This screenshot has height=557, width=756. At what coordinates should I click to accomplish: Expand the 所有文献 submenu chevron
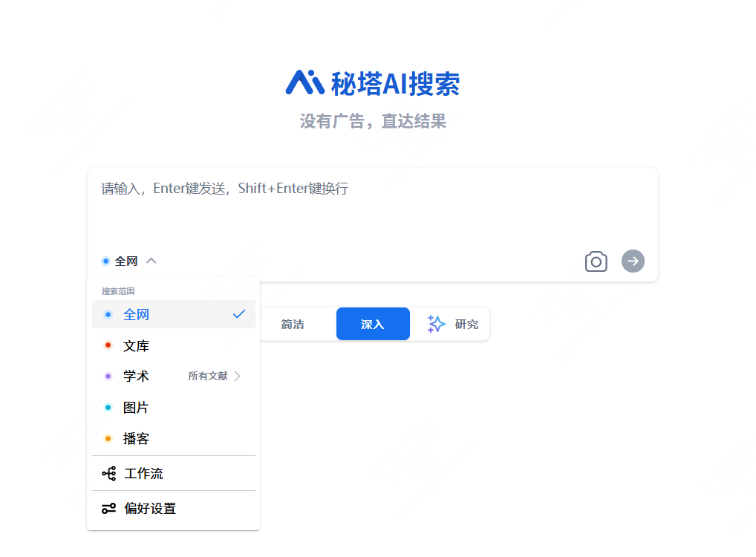(237, 376)
